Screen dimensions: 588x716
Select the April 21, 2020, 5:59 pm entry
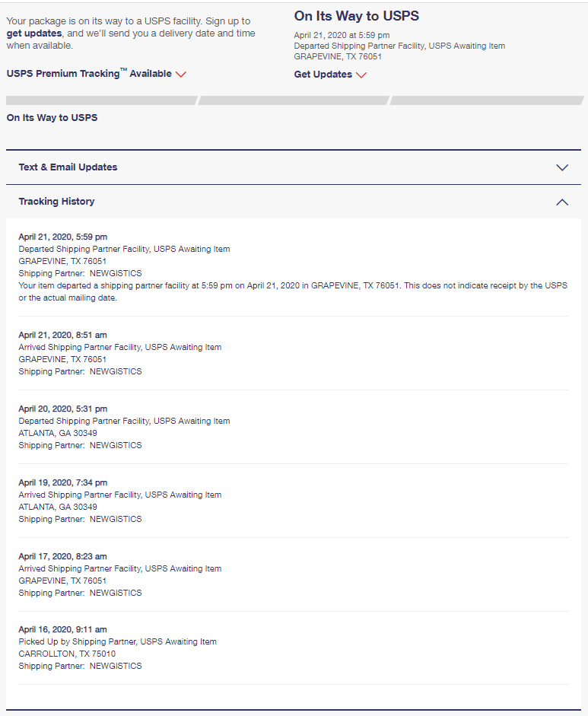[62, 237]
